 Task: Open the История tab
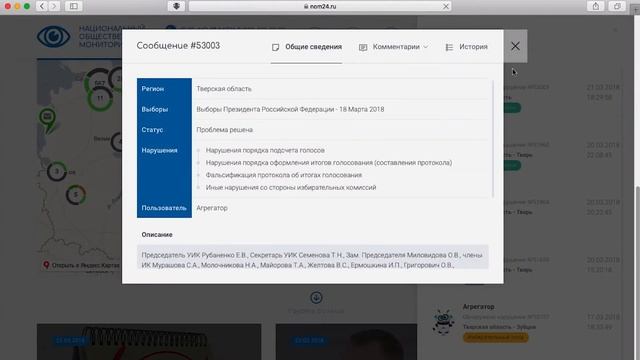(467, 47)
